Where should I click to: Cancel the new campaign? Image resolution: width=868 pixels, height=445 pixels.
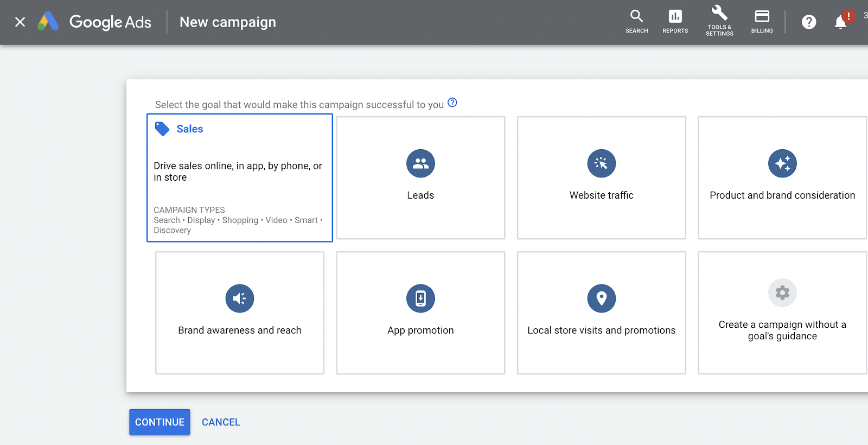coord(221,422)
